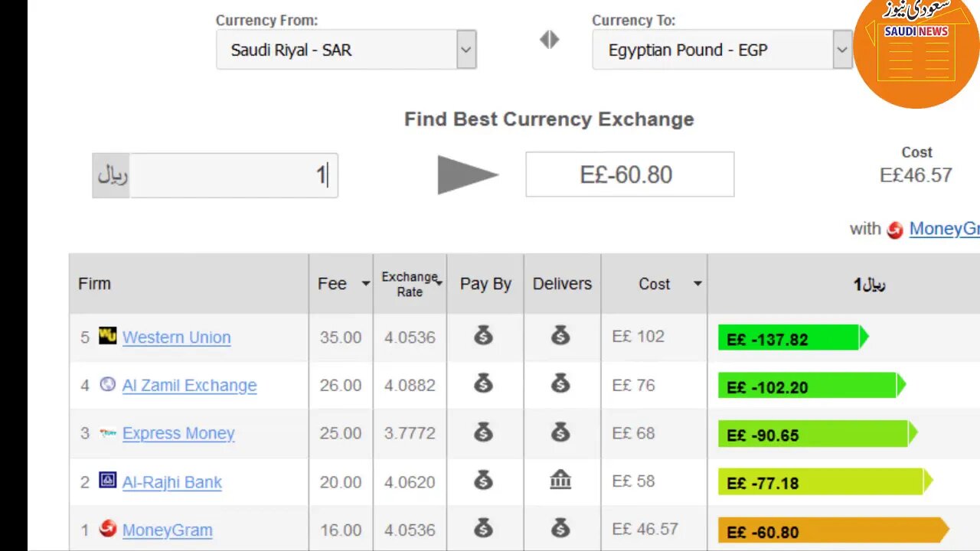Open the Al Zamil Exchange link
The image size is (980, 551).
(x=189, y=386)
